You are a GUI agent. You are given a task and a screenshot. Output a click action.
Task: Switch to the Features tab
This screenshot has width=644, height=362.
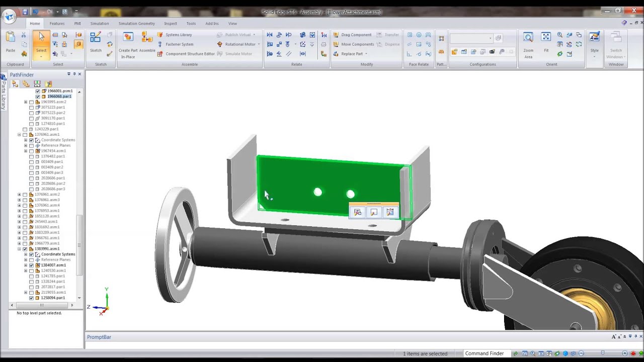tap(57, 23)
